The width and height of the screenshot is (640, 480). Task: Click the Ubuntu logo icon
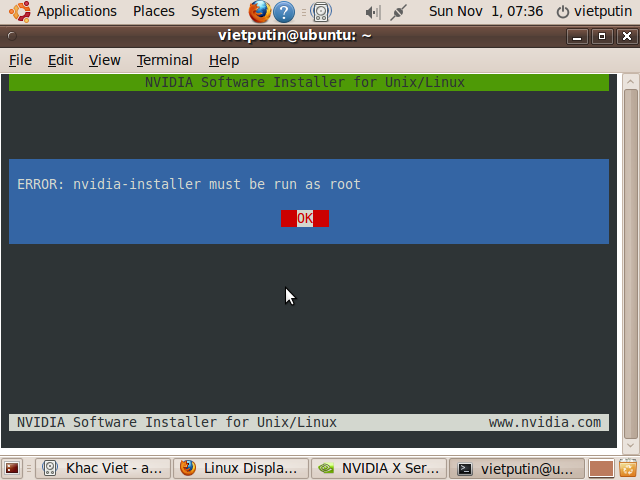coord(20,11)
